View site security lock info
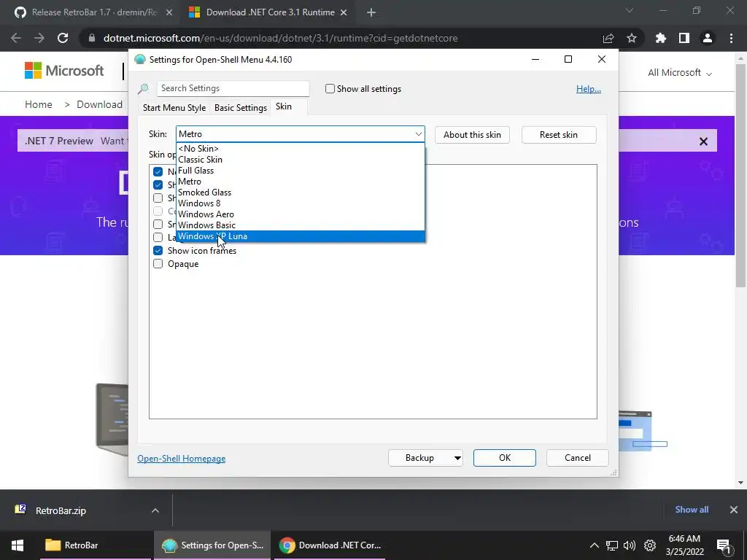This screenshot has height=560, width=747. 92,38
